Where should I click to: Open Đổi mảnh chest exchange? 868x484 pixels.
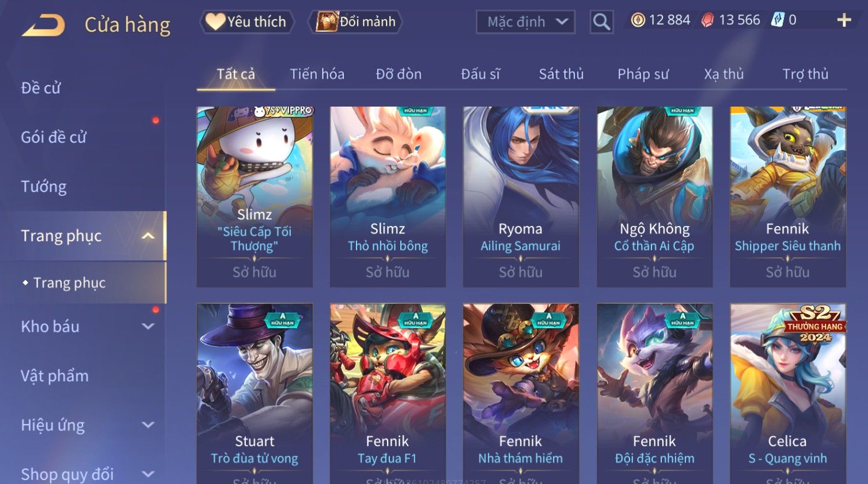(355, 22)
